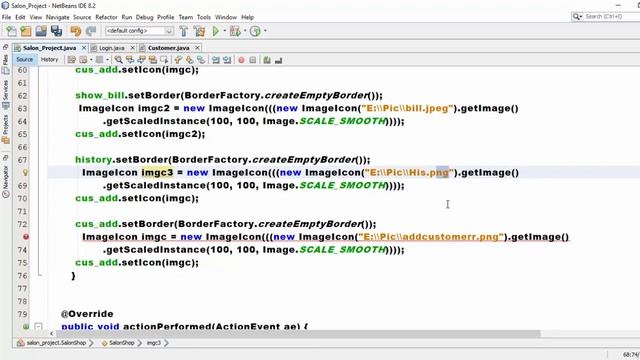This screenshot has width=640, height=360.
Task: Open the Team menu
Action: tap(185, 17)
